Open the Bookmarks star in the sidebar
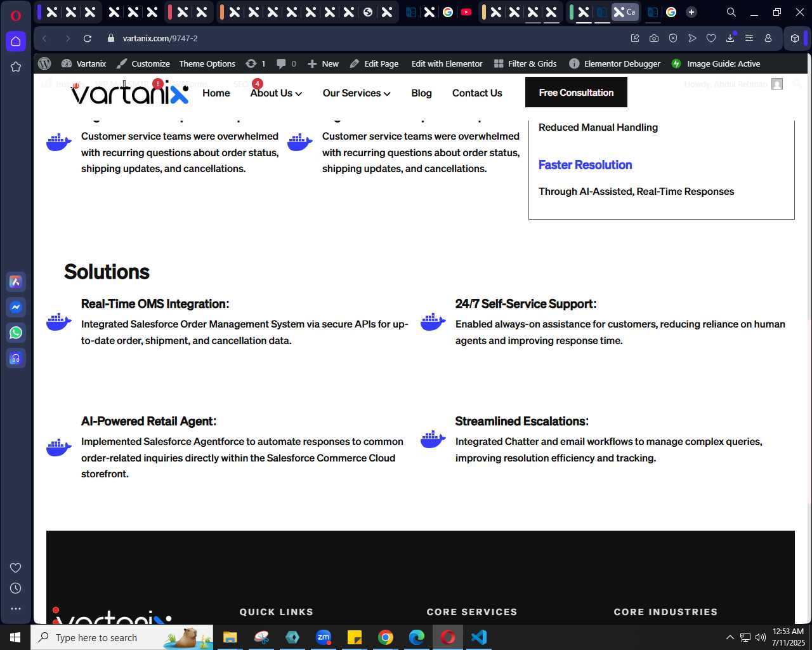The height and width of the screenshot is (650, 812). pyautogui.click(x=16, y=67)
